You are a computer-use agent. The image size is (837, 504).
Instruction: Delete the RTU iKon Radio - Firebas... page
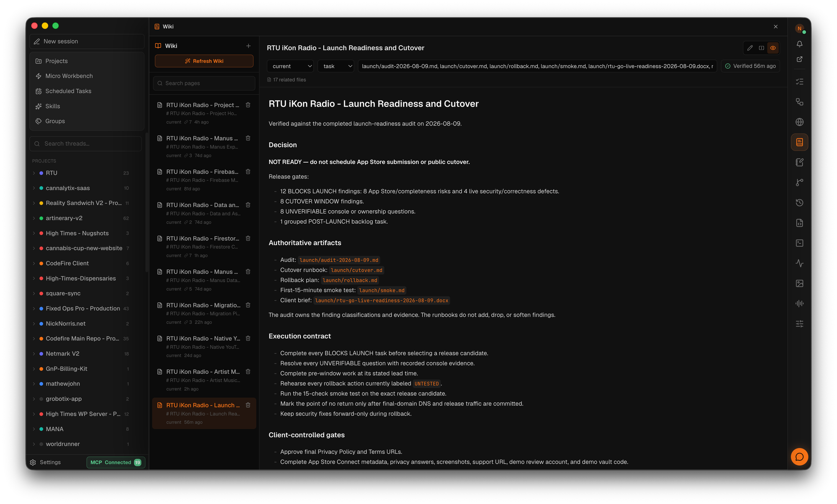pos(248,172)
